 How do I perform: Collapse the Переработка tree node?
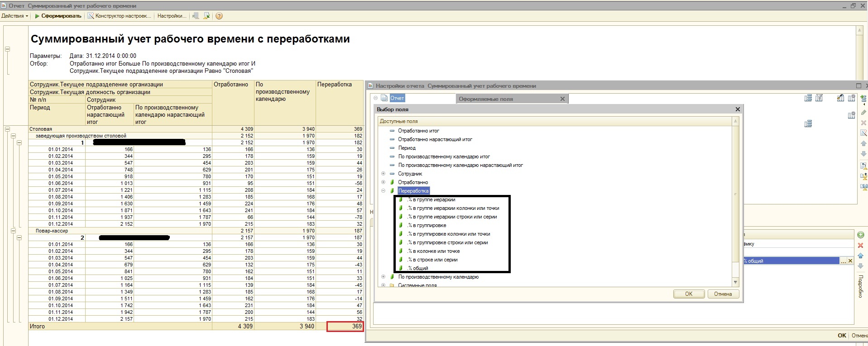pos(383,191)
